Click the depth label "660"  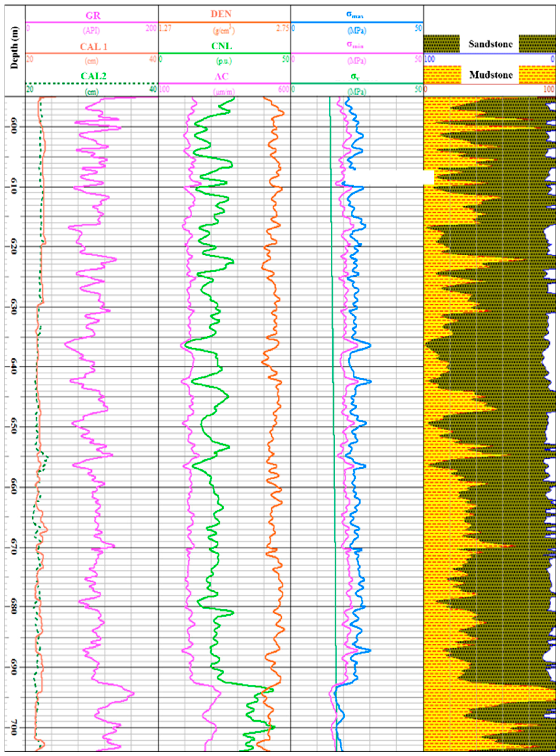[15, 488]
